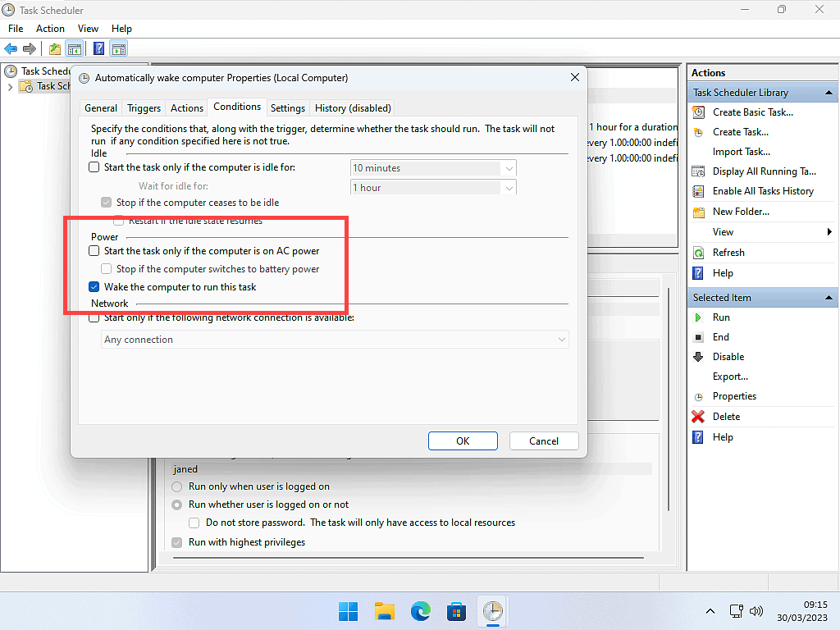Click the red Delete icon

click(x=698, y=417)
